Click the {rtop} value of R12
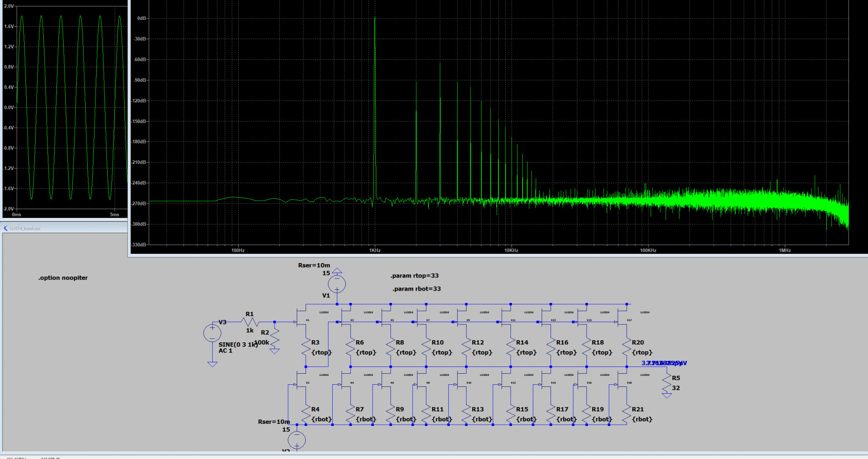868x459 pixels. pos(481,352)
